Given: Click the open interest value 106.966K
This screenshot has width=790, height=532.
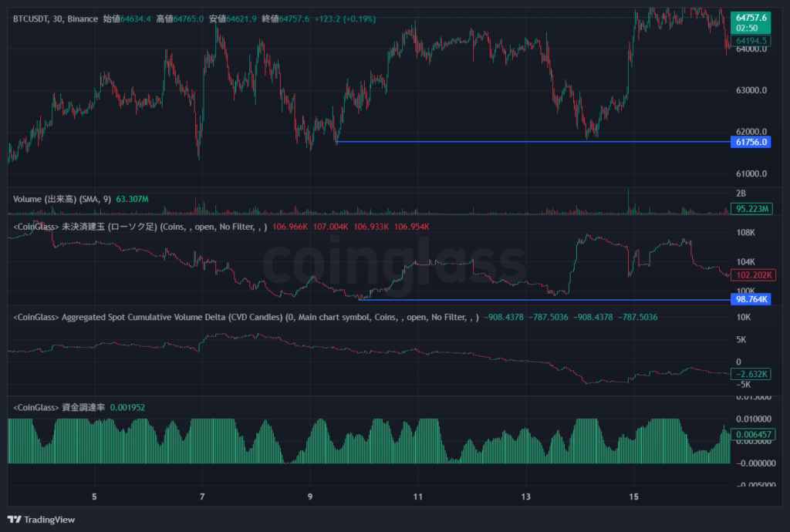Looking at the screenshot, I should click(x=290, y=227).
